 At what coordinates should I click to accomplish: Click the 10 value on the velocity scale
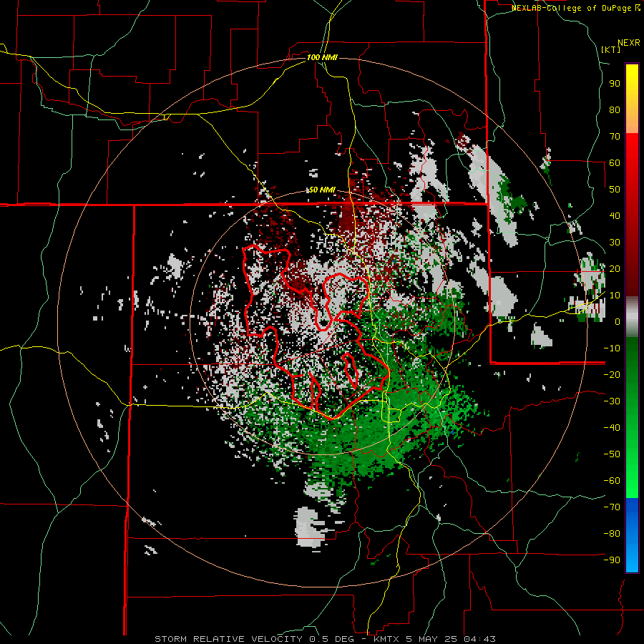(x=615, y=296)
